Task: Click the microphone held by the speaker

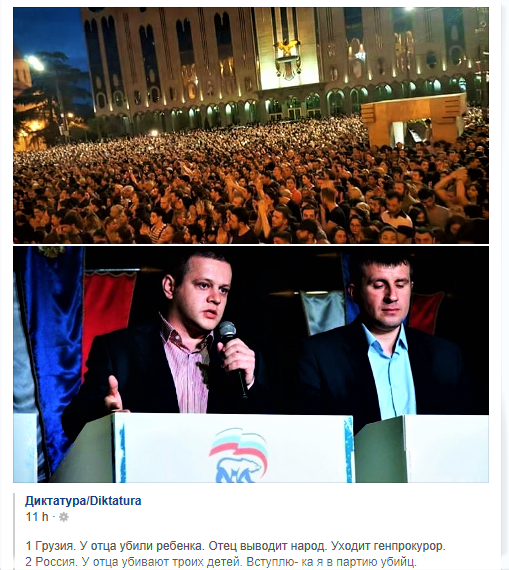Action: 233,358
